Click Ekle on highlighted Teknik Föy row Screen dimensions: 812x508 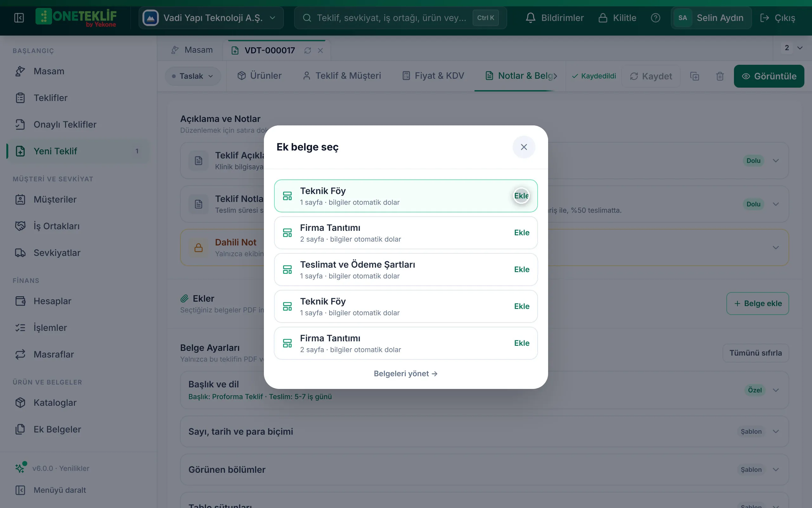tap(521, 196)
